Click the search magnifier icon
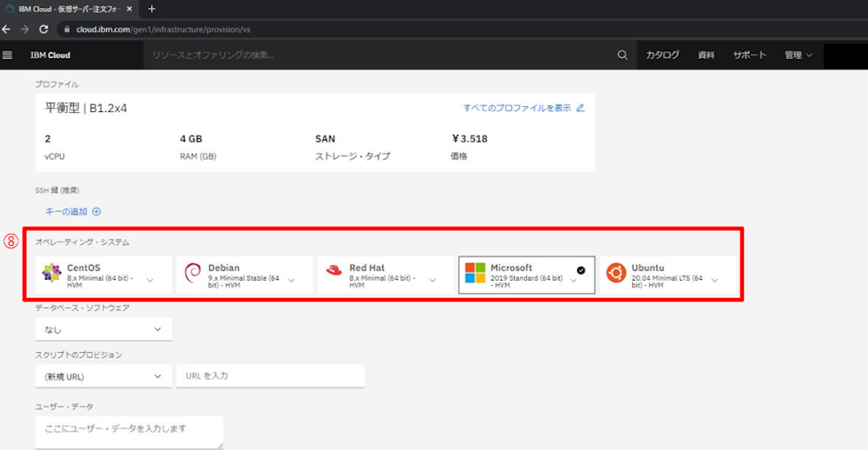The height and width of the screenshot is (450, 868). (x=621, y=55)
